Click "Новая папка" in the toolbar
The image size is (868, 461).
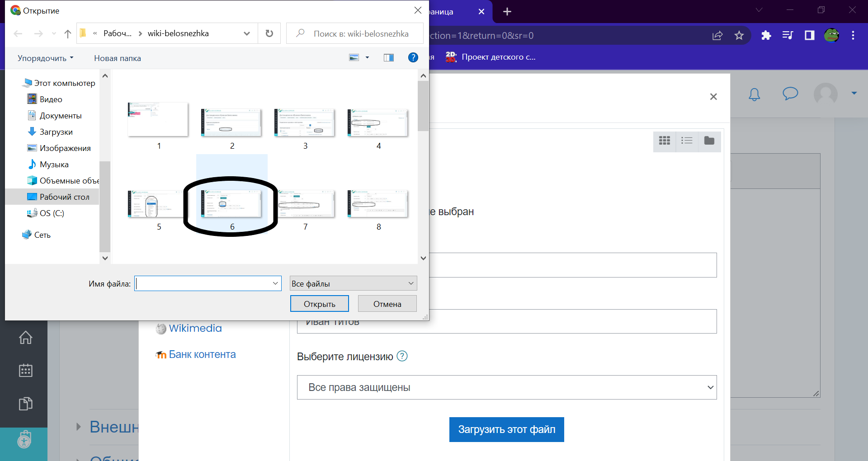(x=118, y=58)
